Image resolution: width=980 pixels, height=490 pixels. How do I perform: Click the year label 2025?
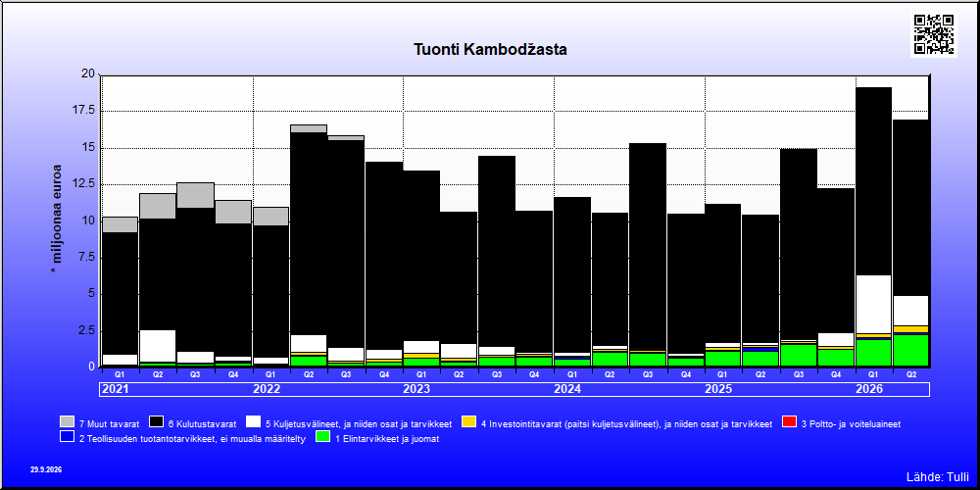(x=718, y=389)
